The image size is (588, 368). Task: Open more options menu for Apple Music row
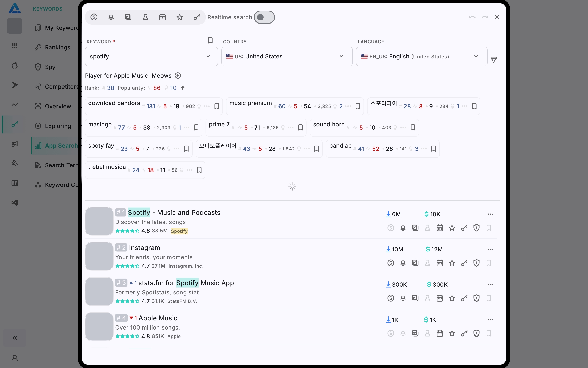point(490,320)
